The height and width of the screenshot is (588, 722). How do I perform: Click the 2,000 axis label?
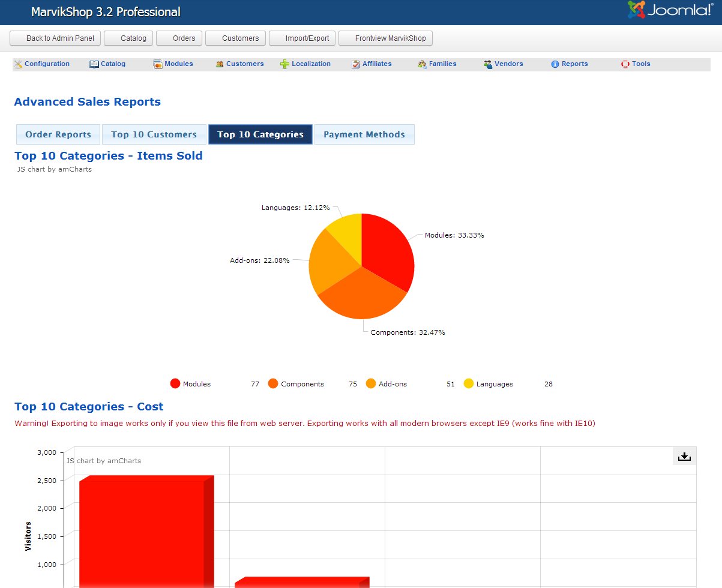click(46, 508)
